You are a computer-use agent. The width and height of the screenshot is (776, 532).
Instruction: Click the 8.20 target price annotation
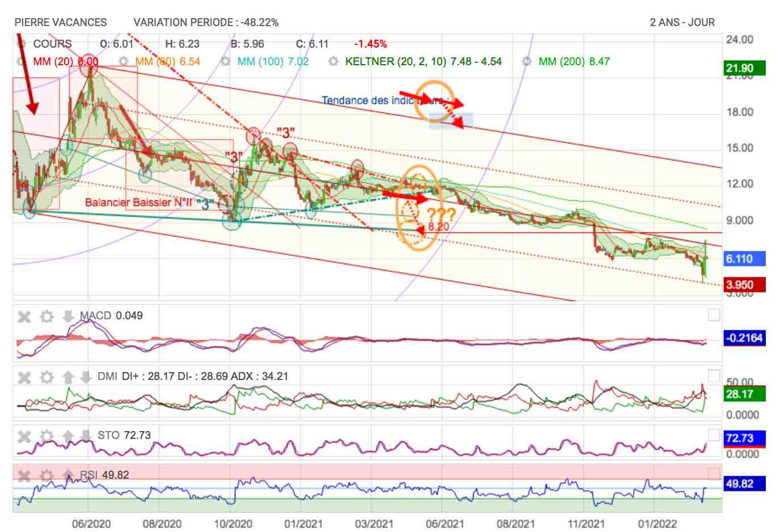point(439,226)
